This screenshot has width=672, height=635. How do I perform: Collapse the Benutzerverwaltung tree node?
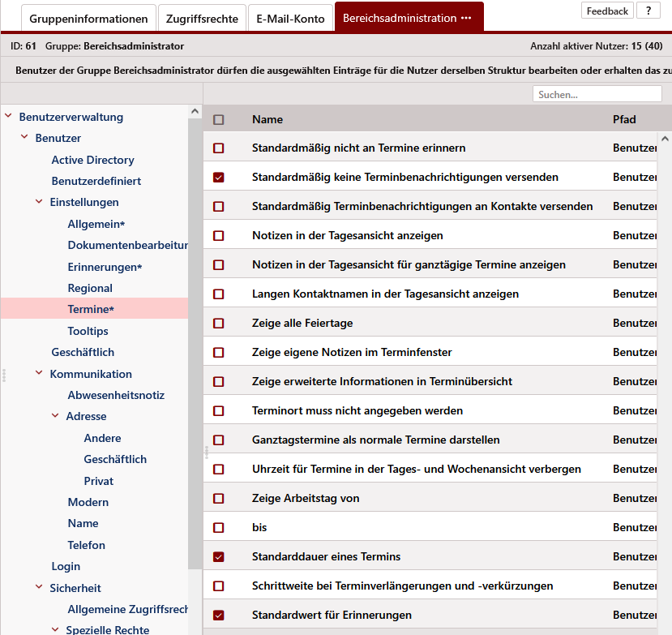click(8, 117)
